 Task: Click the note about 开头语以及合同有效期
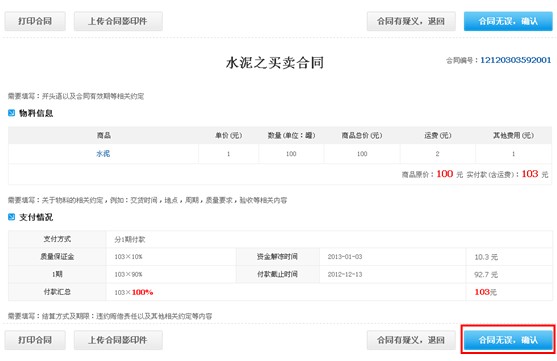[x=76, y=96]
